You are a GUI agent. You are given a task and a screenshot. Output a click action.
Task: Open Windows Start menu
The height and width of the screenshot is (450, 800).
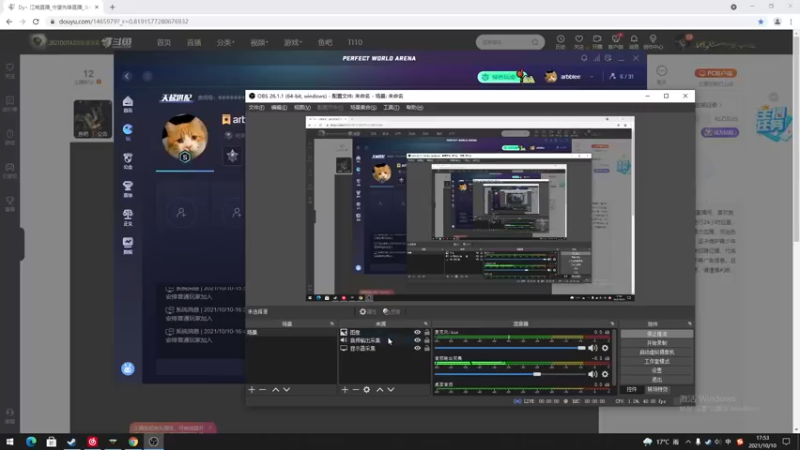pyautogui.click(x=10, y=441)
